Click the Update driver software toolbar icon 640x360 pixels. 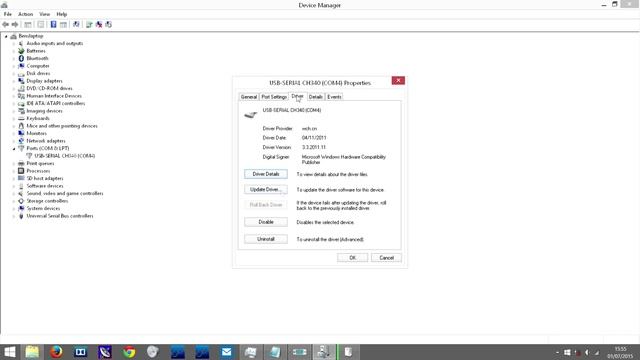click(89, 24)
